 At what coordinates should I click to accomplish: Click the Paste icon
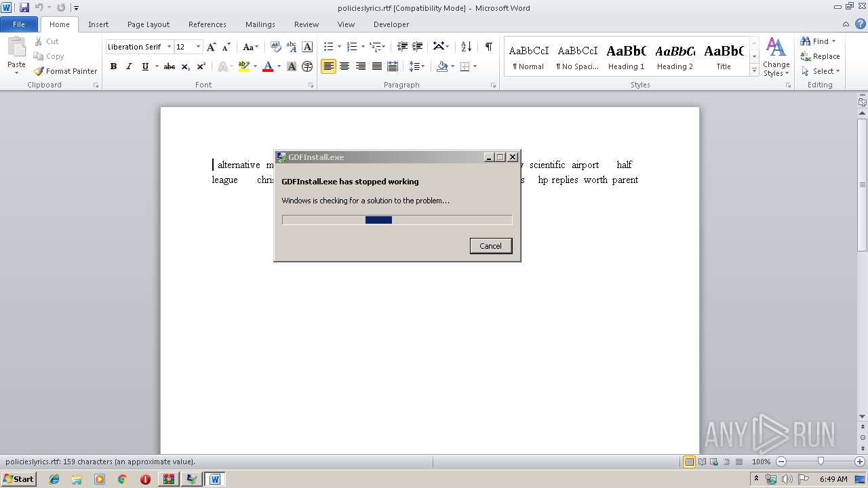click(16, 47)
